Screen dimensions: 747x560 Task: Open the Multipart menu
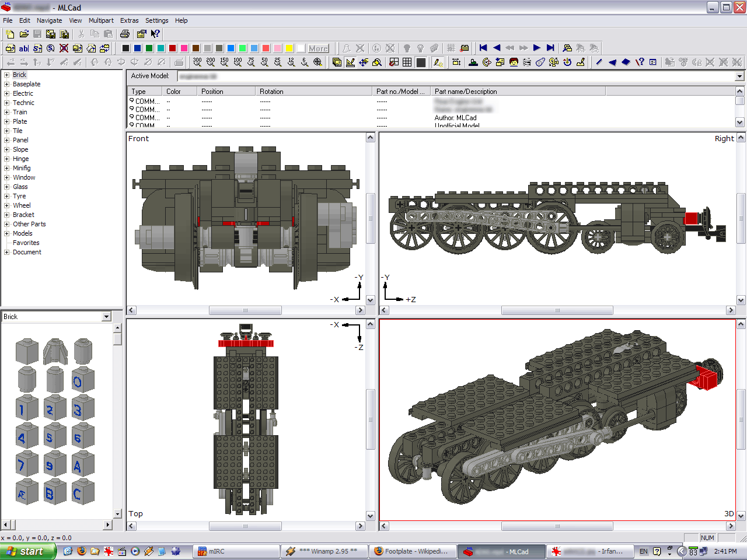[x=101, y=20]
